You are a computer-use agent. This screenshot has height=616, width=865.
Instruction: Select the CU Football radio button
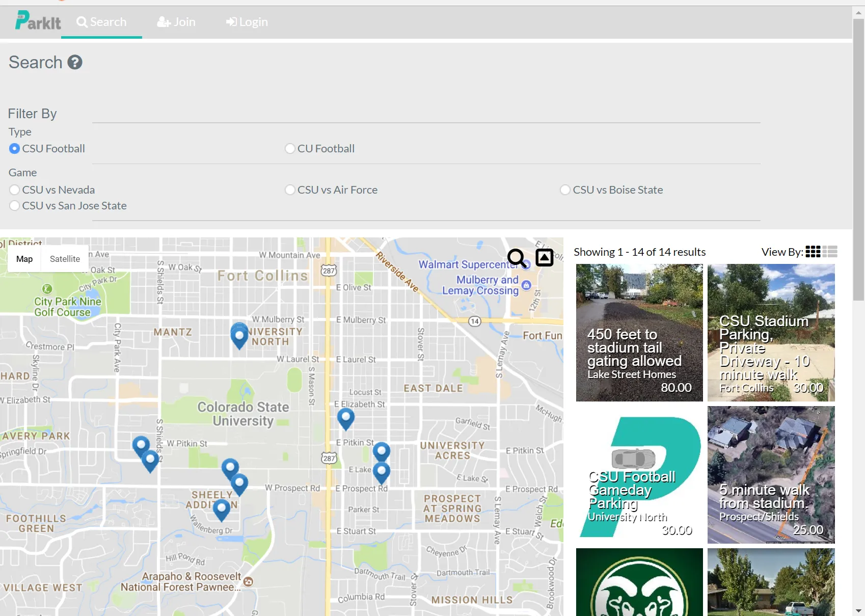(x=290, y=148)
